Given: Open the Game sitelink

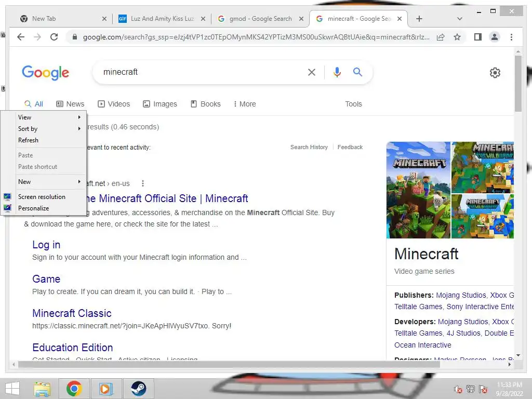Looking at the screenshot, I should pos(46,279).
